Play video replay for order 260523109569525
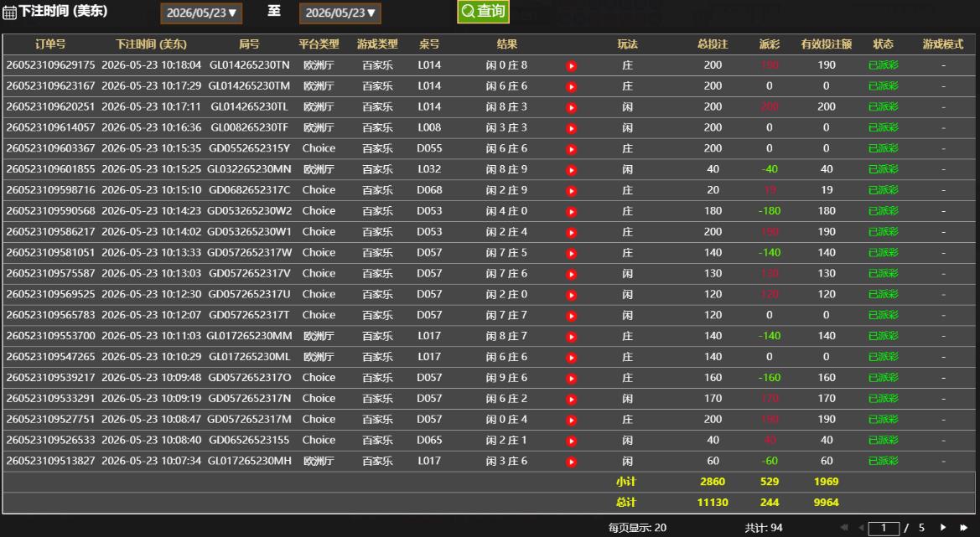 coord(571,295)
